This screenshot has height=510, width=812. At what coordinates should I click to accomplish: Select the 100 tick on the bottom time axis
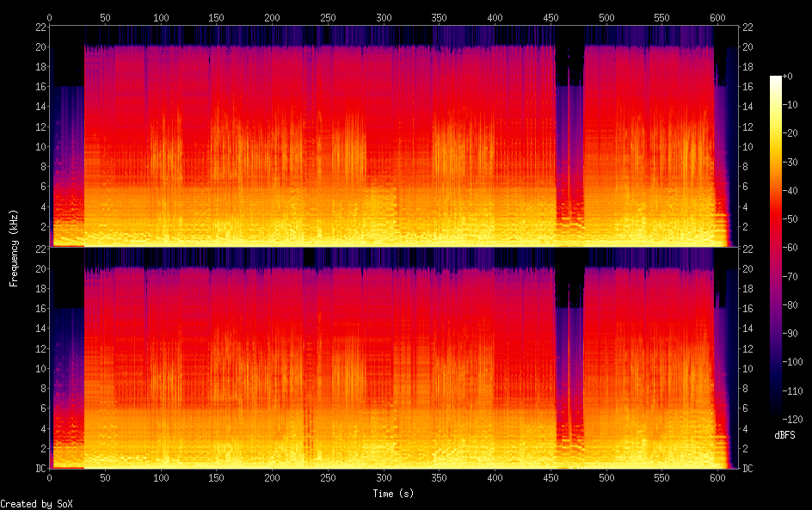(x=161, y=478)
